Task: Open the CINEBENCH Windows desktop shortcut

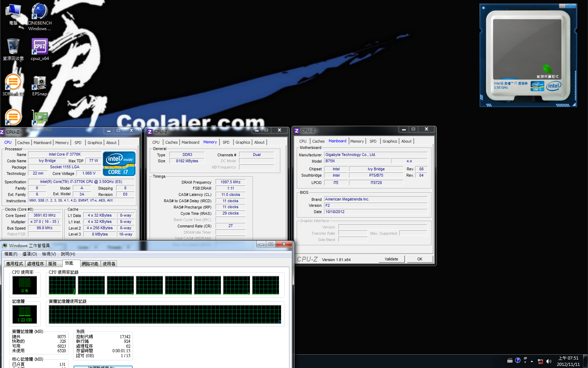Action: point(40,17)
